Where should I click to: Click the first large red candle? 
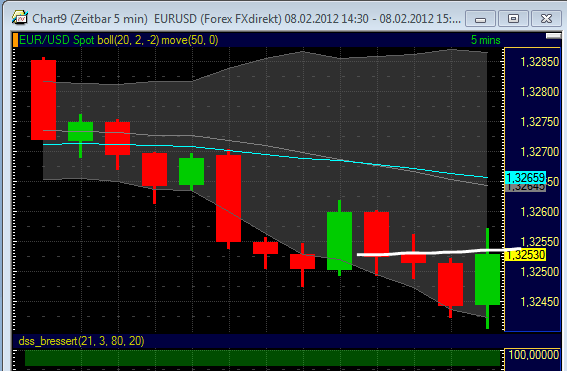click(x=43, y=100)
